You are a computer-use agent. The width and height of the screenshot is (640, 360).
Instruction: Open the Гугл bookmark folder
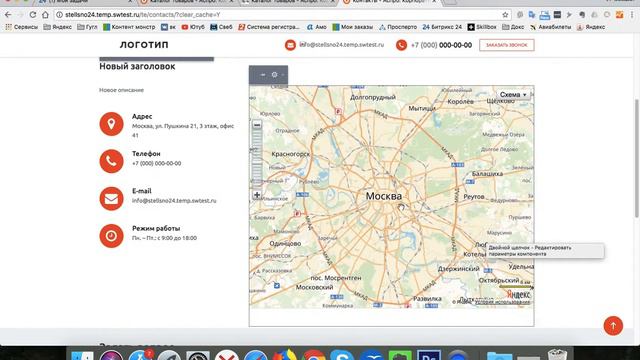[87, 27]
